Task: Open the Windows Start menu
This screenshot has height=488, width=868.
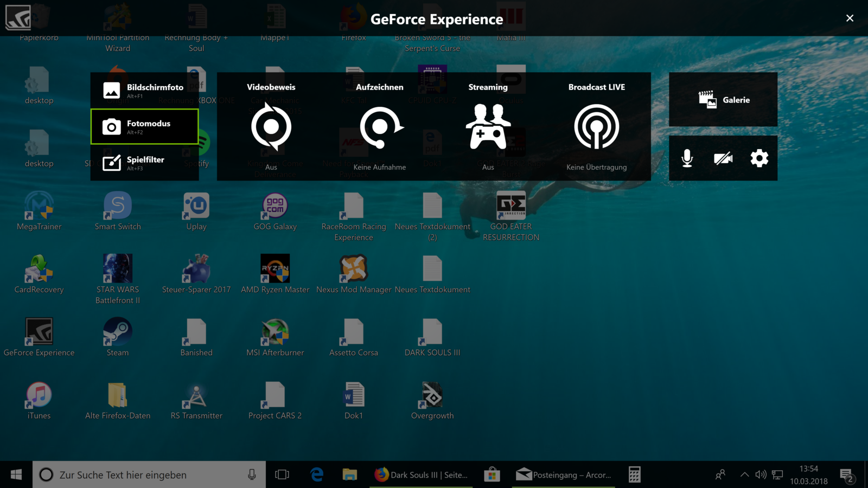Action: pos(16,474)
